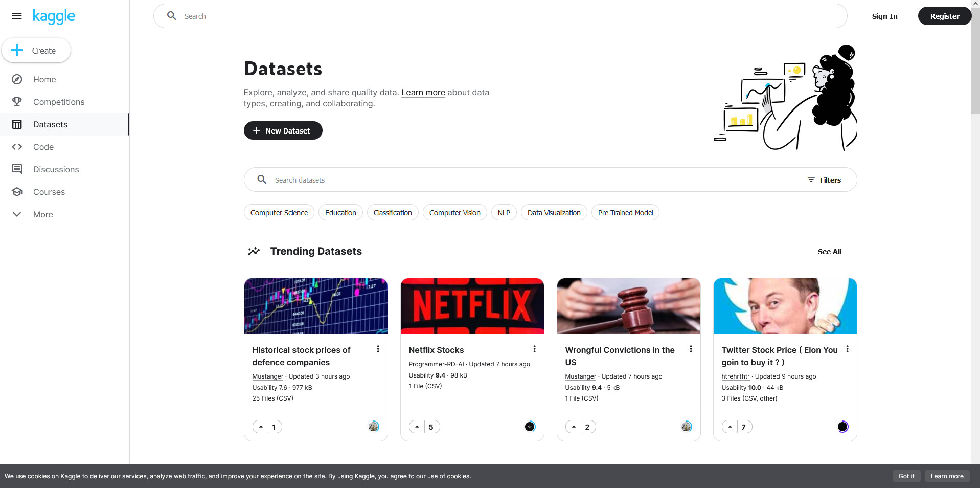Open options menu for Twitter Stock Price card
This screenshot has height=488, width=980.
click(847, 349)
